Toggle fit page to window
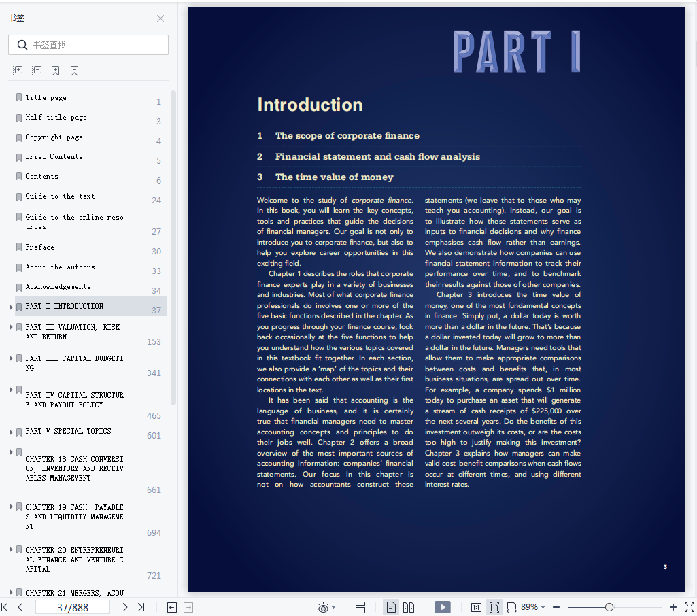 494,607
